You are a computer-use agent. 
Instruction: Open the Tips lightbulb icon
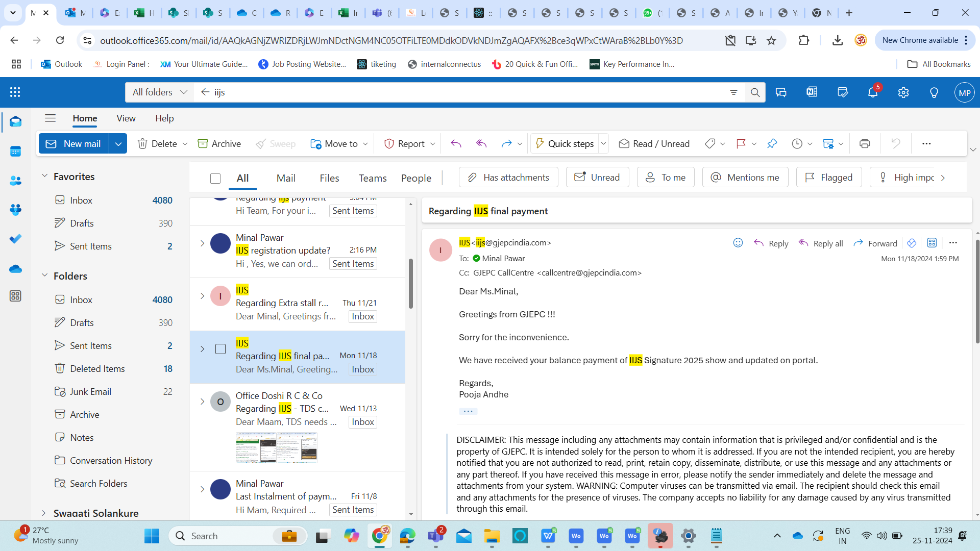click(934, 92)
